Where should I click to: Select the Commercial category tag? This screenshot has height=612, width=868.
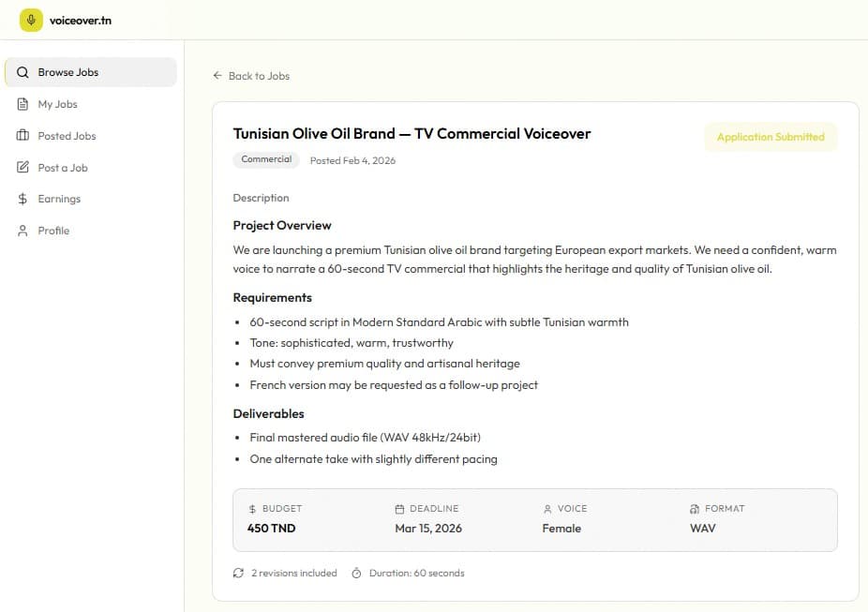[x=265, y=159]
